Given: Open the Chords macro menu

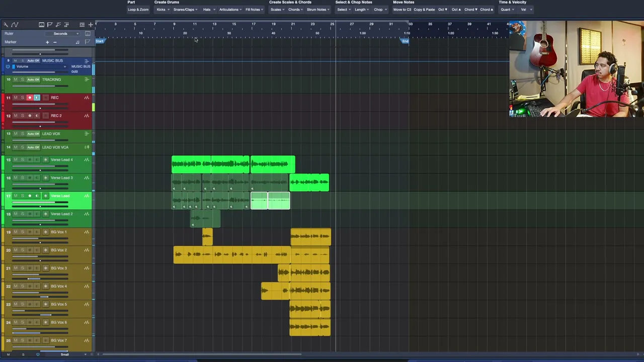Looking at the screenshot, I should [x=295, y=10].
